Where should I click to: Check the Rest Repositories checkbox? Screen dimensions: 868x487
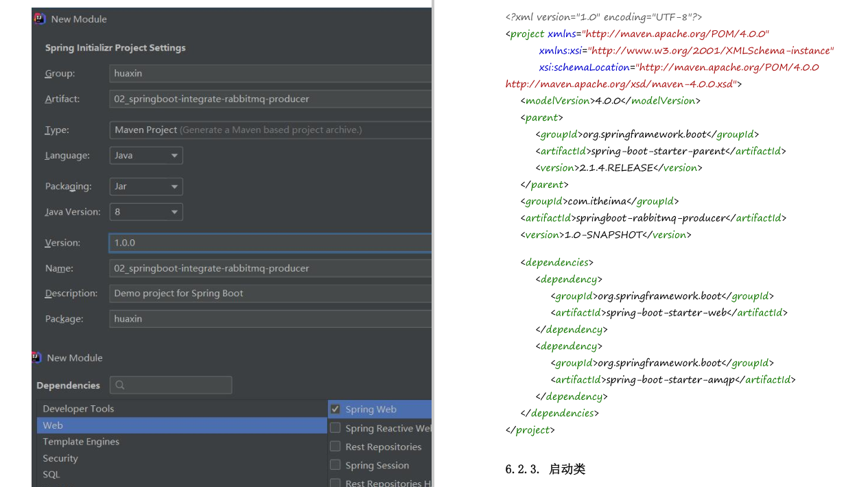coord(335,447)
